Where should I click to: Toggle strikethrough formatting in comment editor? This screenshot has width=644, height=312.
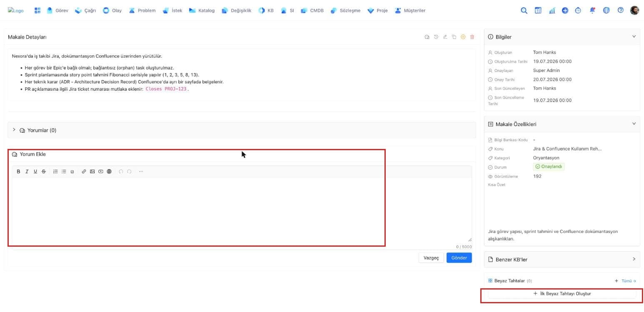pos(44,171)
